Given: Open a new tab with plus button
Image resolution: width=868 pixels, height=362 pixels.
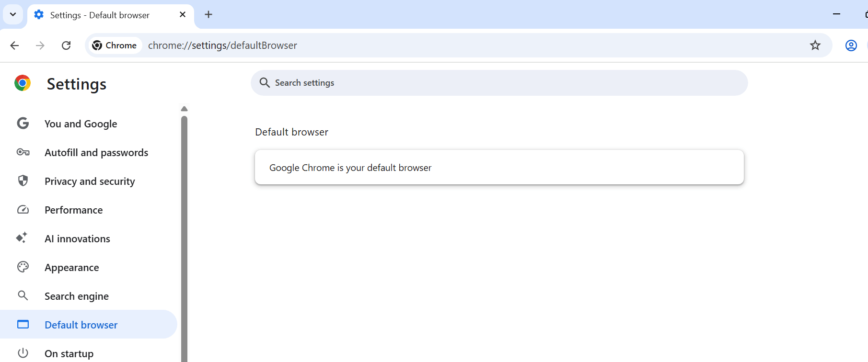Looking at the screenshot, I should 208,14.
